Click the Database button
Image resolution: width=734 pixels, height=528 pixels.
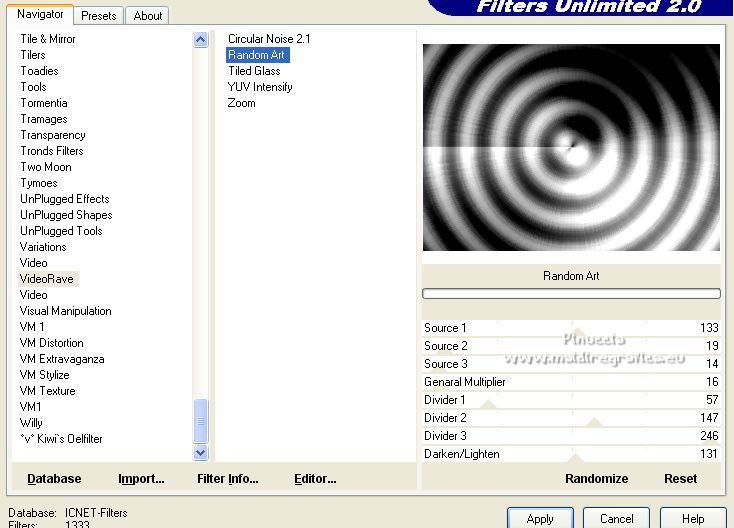click(54, 479)
